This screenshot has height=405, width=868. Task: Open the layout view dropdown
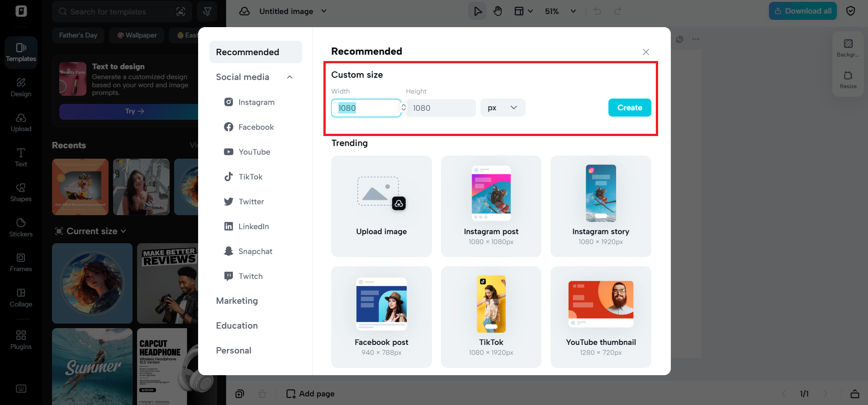523,11
